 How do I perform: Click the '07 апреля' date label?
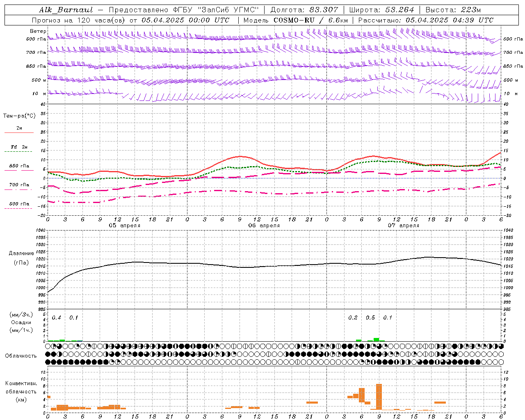click(404, 226)
